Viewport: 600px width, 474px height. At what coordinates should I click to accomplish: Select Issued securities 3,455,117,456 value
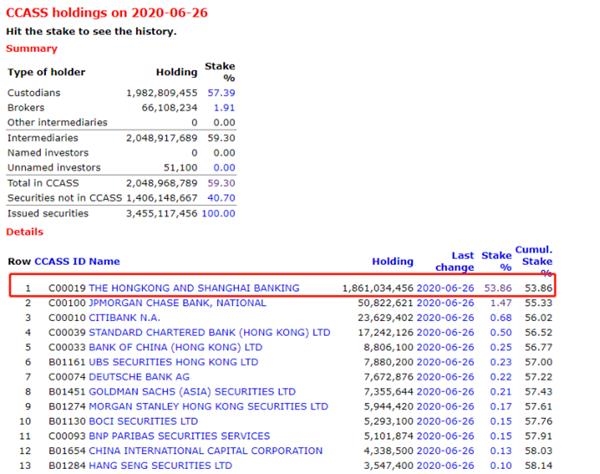pos(162,213)
